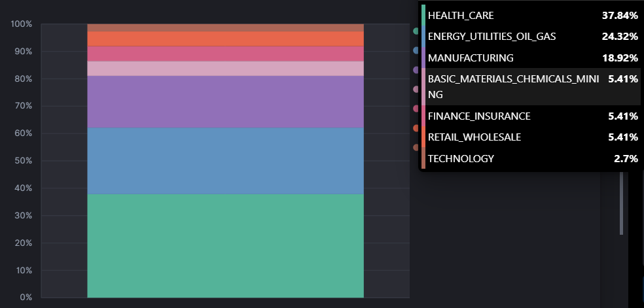This screenshot has width=644, height=308.
Task: Select the light pink Basic Materials bar segment
Action: click(225, 68)
